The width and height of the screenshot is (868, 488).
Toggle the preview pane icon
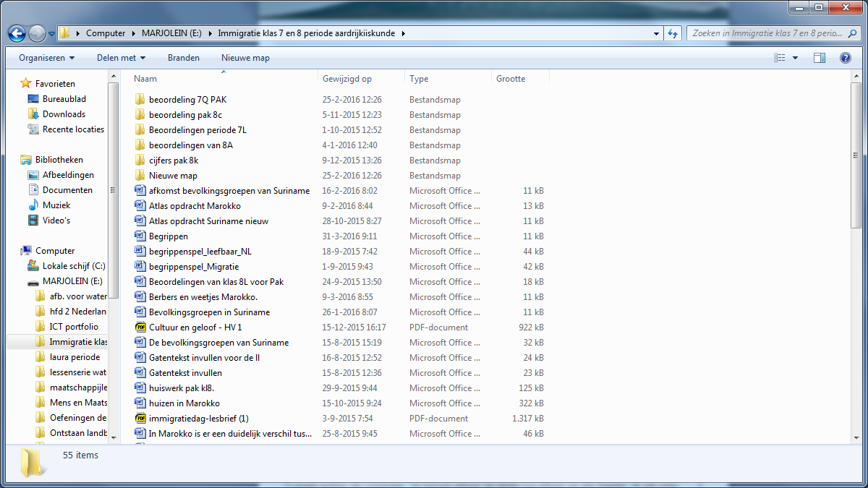click(x=819, y=58)
